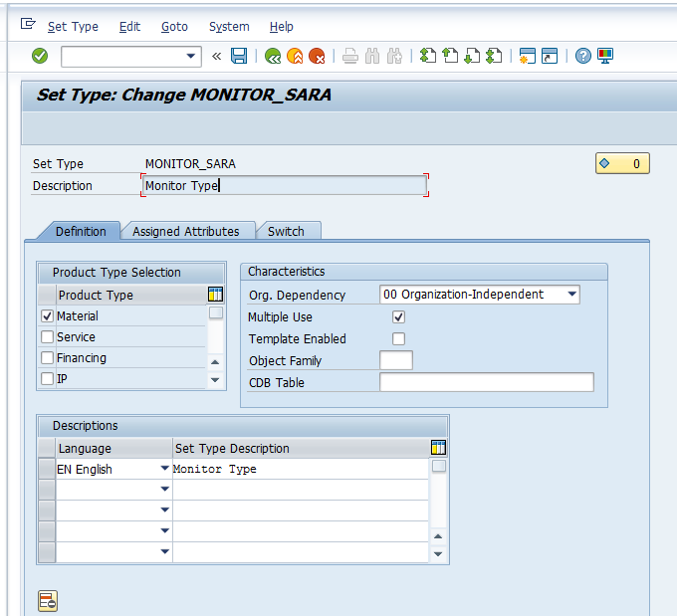Click the yellow diamond 0 button

tap(622, 163)
